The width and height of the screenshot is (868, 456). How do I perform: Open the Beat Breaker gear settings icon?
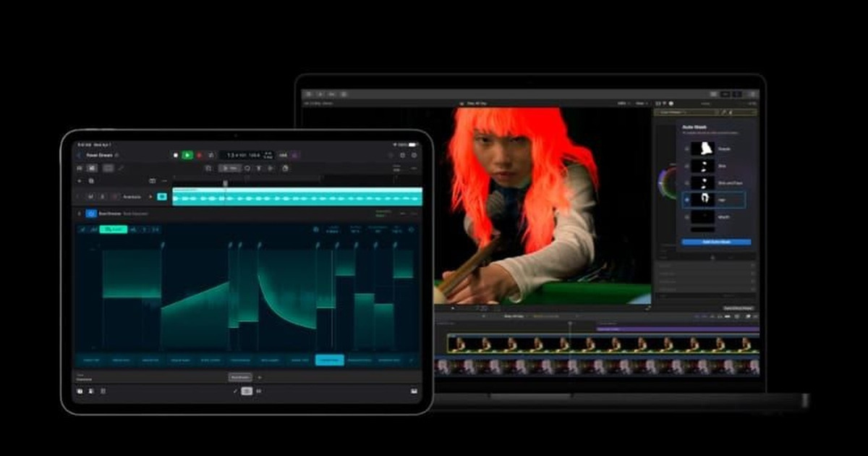pos(411,229)
